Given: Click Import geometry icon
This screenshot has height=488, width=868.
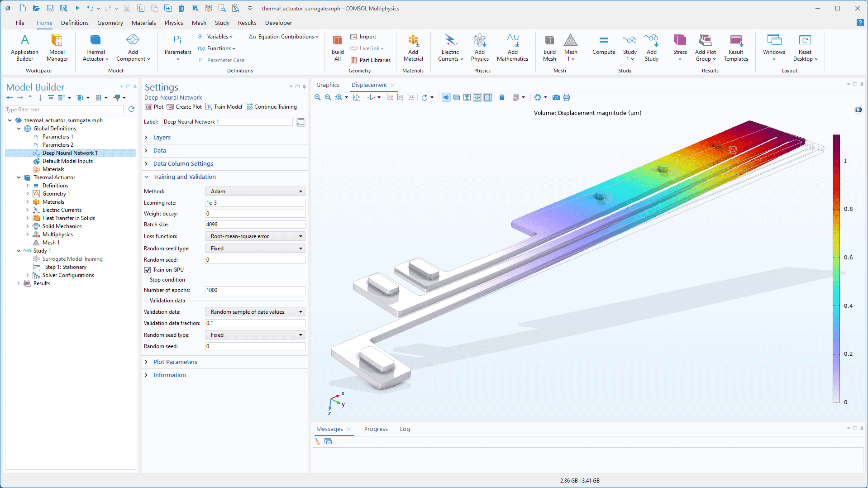Looking at the screenshot, I should click(x=363, y=37).
